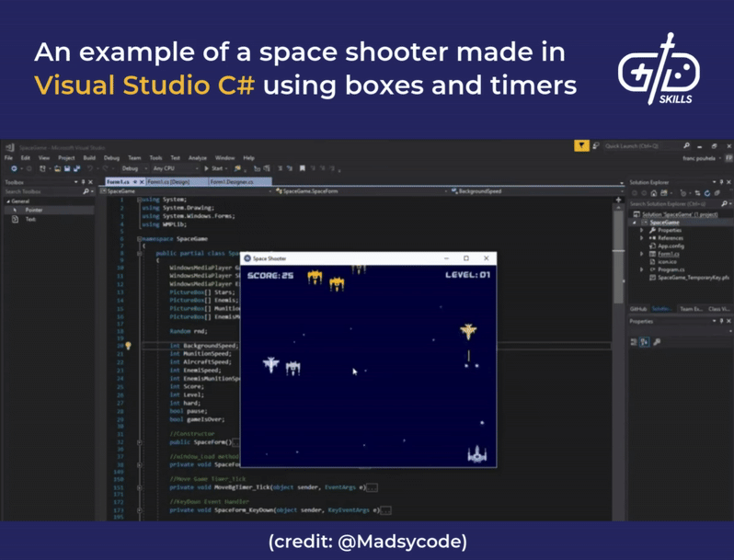The height and width of the screenshot is (560, 734).
Task: Open the SpaceGame project navigation dropdown
Action: (187, 191)
